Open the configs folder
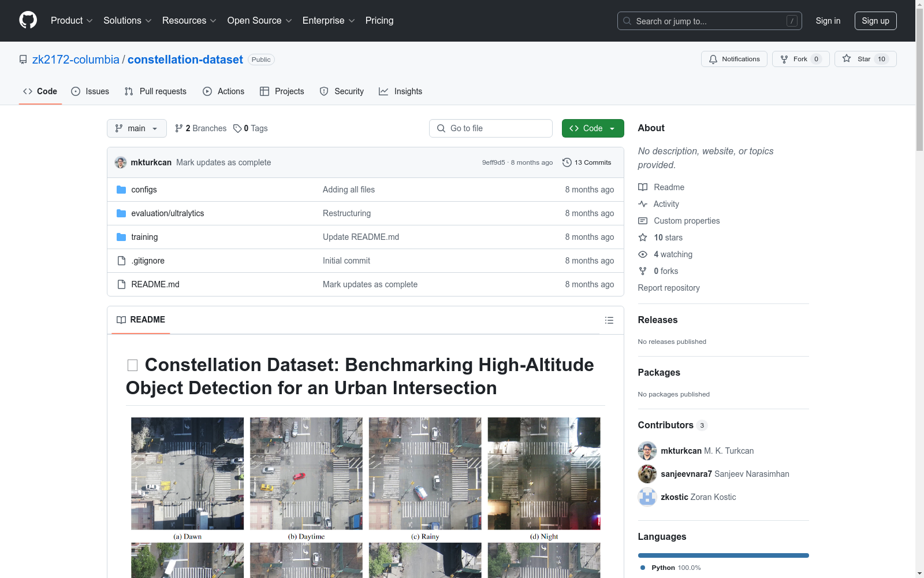 click(144, 190)
